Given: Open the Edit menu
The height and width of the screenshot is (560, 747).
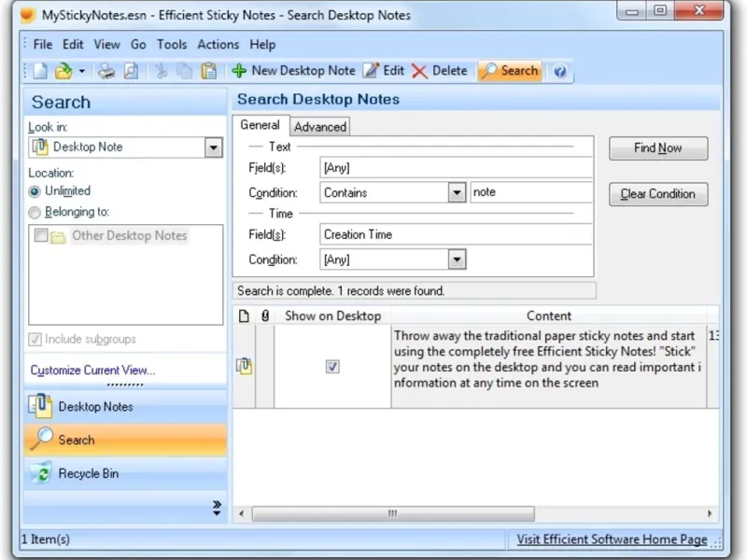Looking at the screenshot, I should pyautogui.click(x=73, y=44).
